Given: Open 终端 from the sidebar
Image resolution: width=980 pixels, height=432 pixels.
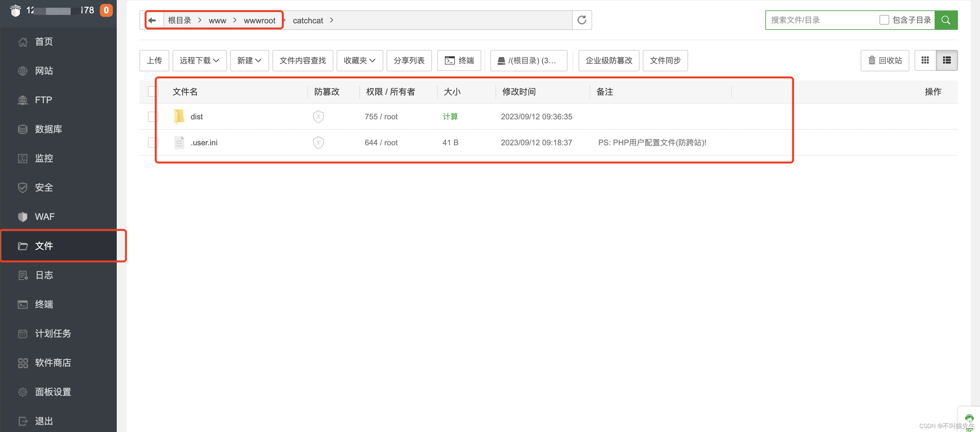Looking at the screenshot, I should [58, 304].
